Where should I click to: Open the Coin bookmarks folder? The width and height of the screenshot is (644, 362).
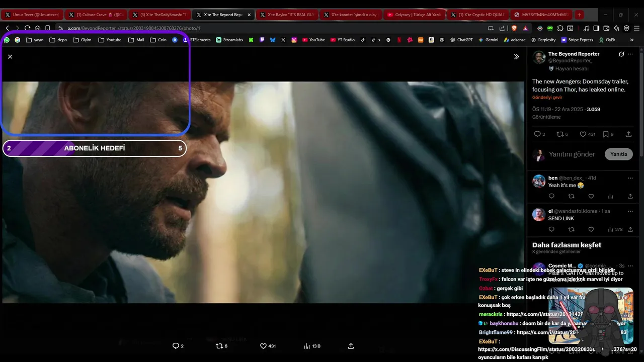click(x=158, y=40)
